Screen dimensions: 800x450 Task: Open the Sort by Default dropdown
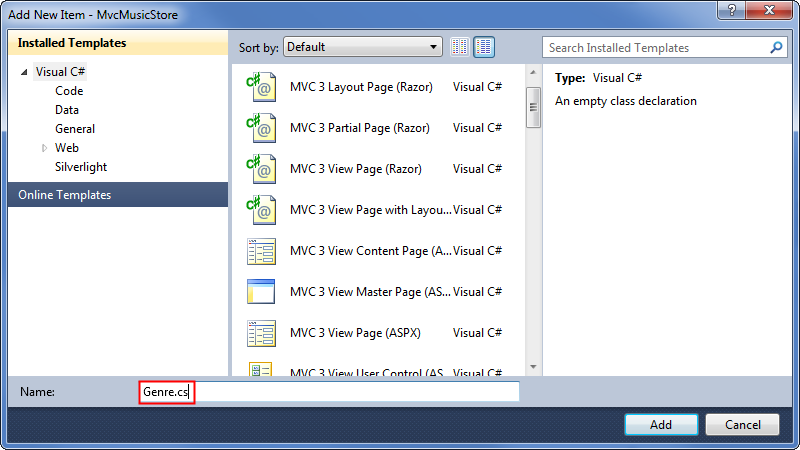coord(362,47)
